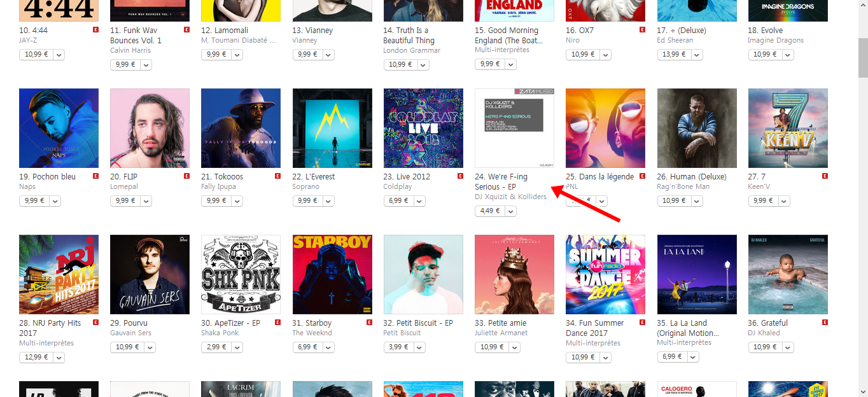The height and width of the screenshot is (397, 868).
Task: Open artist link Fally Ipupa
Action: 220,186
